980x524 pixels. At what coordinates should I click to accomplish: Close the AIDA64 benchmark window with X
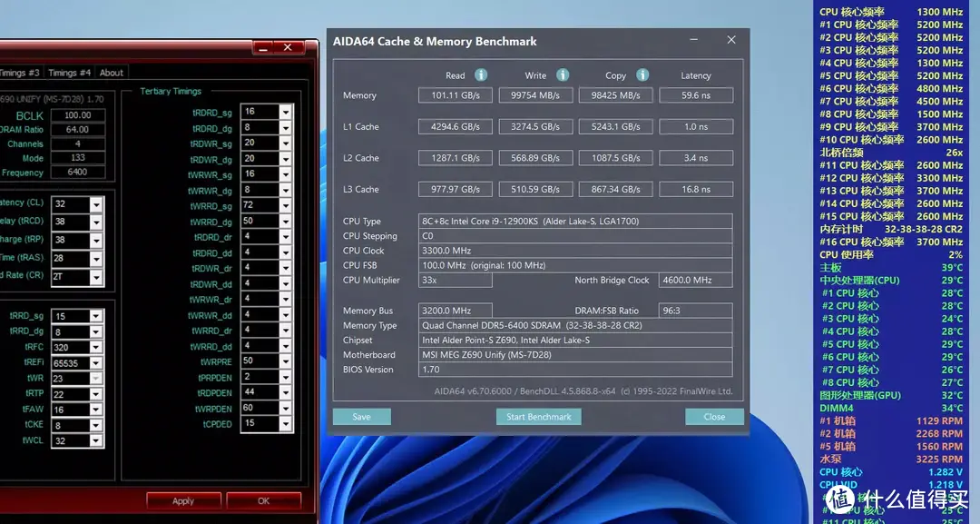731,40
